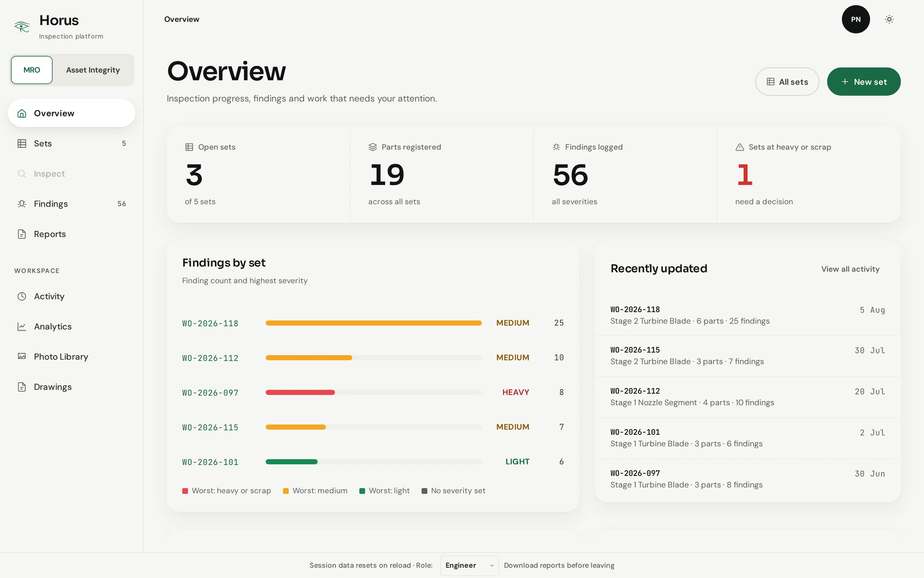Screen dimensions: 924x578
Task: Click the Horus eye logo icon
Action: click(x=22, y=26)
